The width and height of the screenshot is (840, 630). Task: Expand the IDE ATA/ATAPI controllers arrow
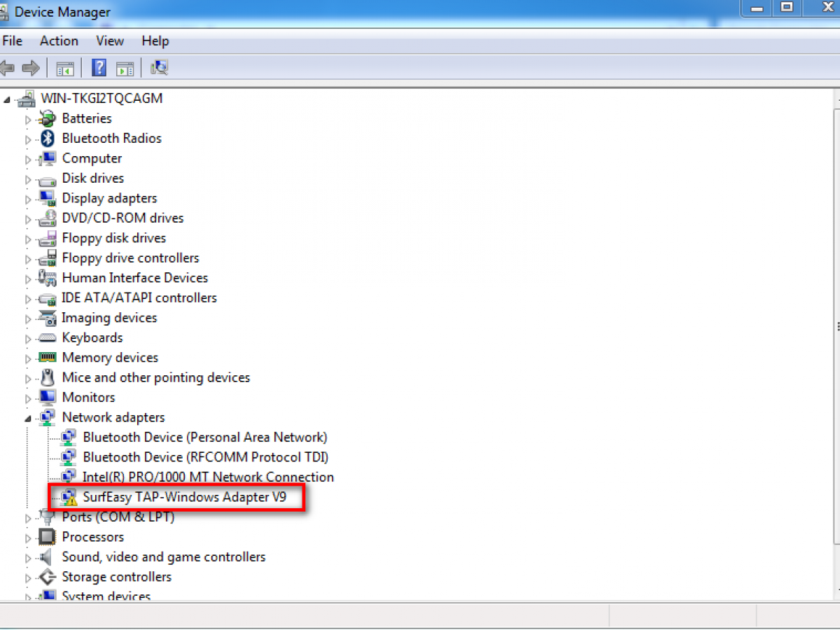pyautogui.click(x=29, y=299)
